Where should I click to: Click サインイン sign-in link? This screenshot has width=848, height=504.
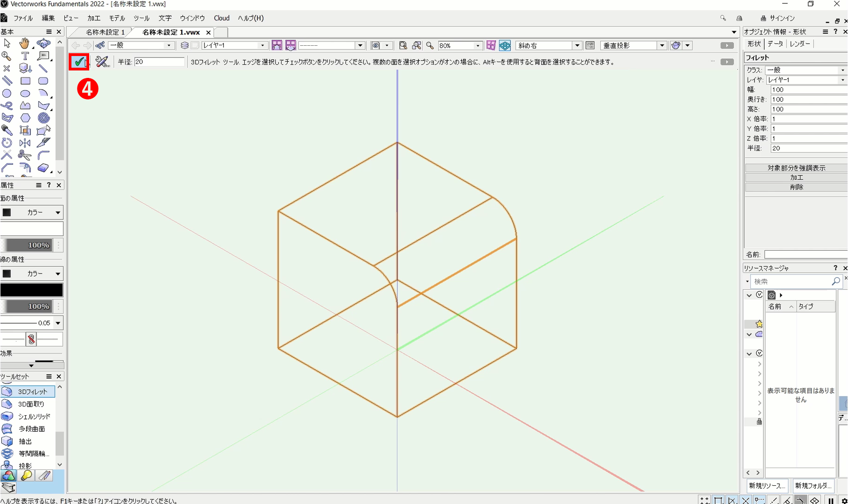click(x=777, y=18)
